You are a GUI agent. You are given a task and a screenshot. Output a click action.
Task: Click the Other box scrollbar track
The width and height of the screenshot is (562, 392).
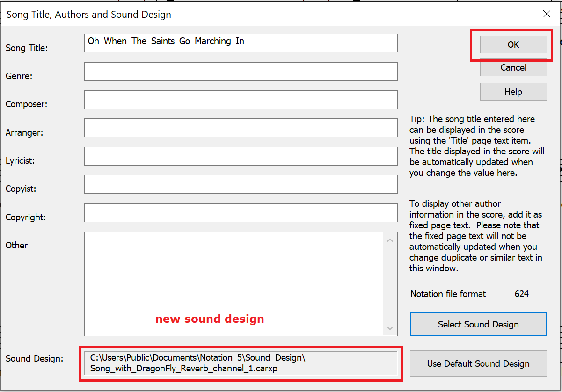pyautogui.click(x=390, y=284)
